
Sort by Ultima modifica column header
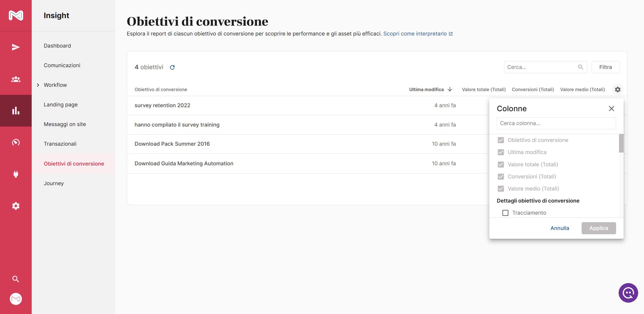[x=426, y=90]
